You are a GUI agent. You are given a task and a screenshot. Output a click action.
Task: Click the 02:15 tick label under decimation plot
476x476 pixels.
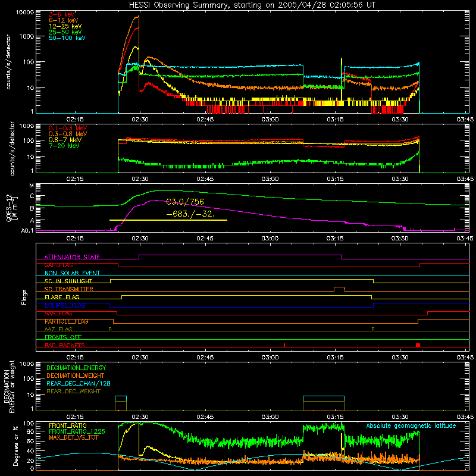coord(75,417)
